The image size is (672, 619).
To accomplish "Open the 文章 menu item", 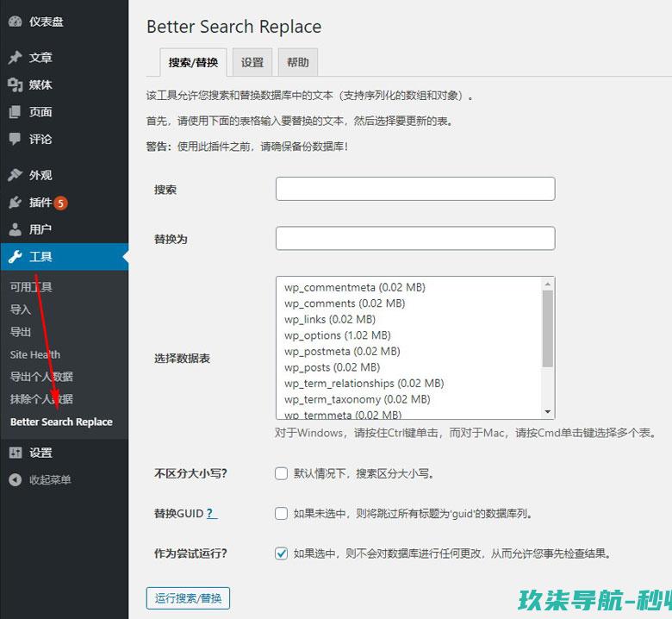I will tap(40, 58).
